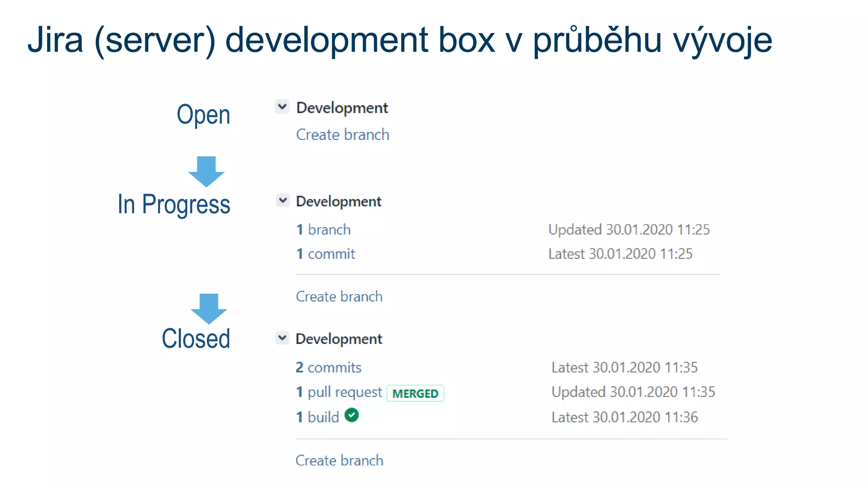Collapse the Development panel beside In Progress
Viewport: 868px width, 488px height.
[x=283, y=200]
